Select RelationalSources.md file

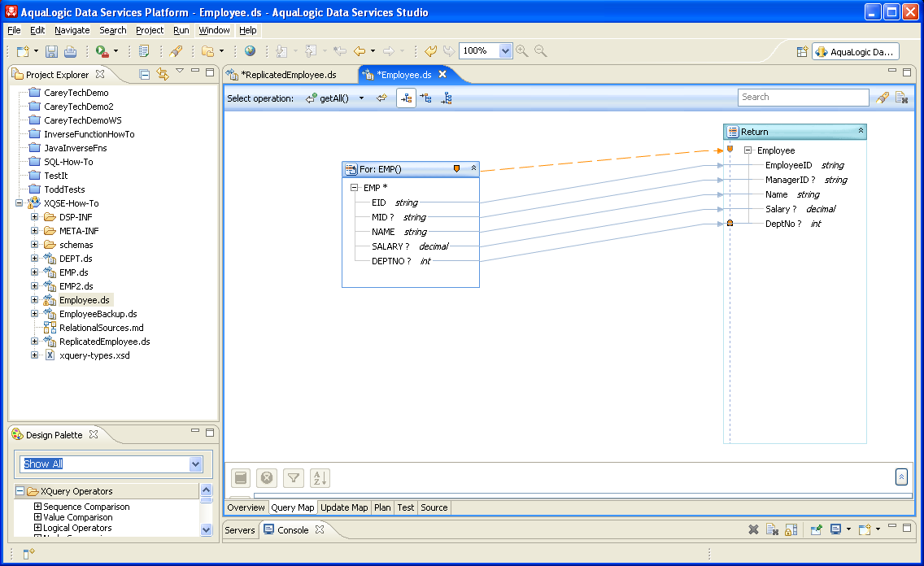click(102, 328)
